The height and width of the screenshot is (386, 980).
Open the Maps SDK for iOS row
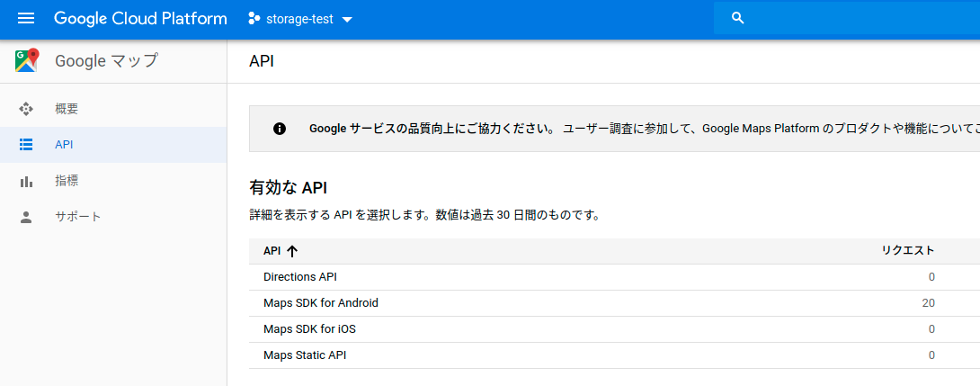tap(614, 329)
